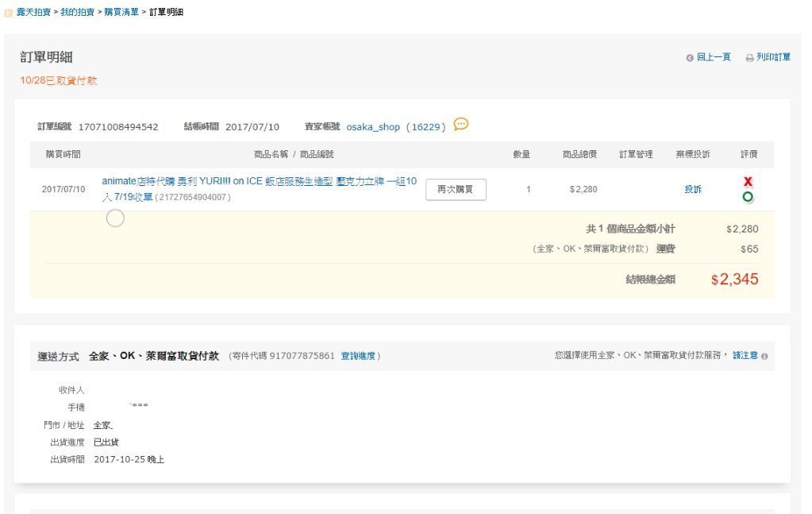The image size is (812, 514).
Task: Click product number 21727654904007
Action: 192,197
